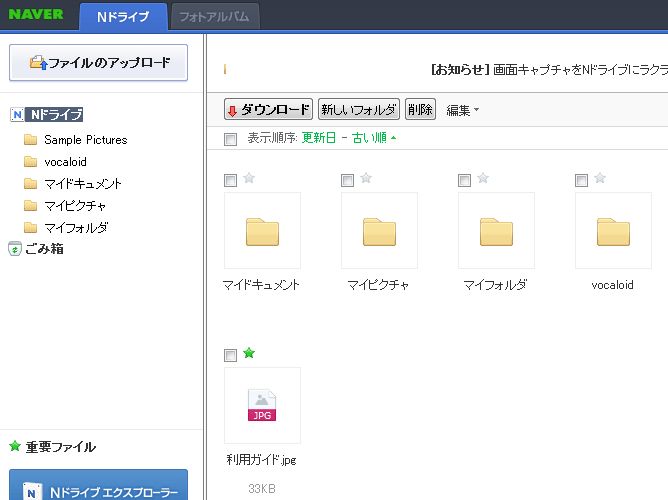Click the Sample Pictures folder icon in sidebar

click(30, 139)
